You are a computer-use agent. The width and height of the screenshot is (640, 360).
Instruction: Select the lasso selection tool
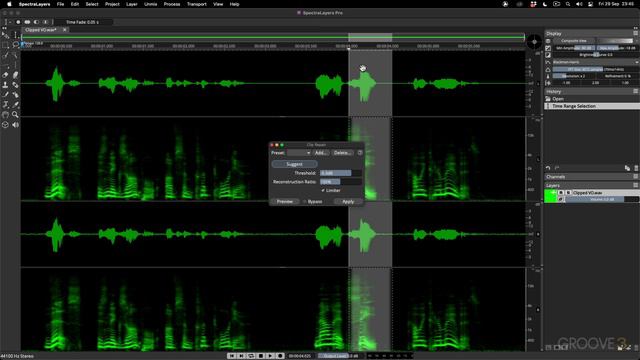click(15, 45)
